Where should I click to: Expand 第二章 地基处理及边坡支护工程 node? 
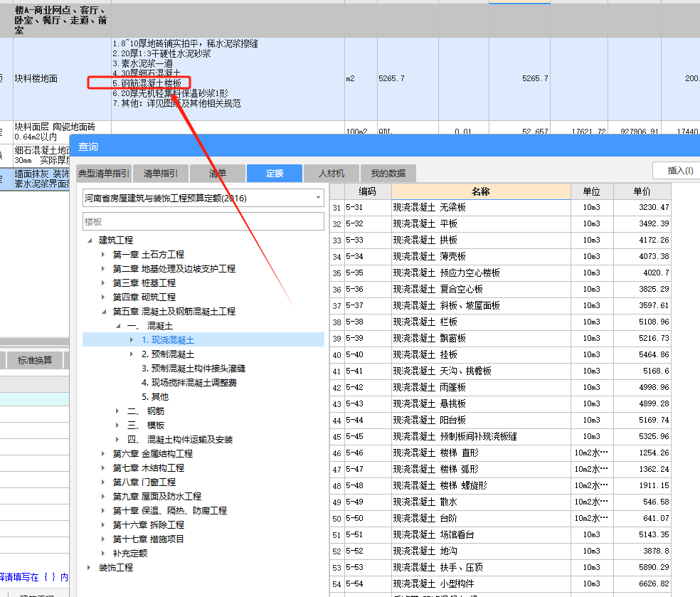coord(103,269)
